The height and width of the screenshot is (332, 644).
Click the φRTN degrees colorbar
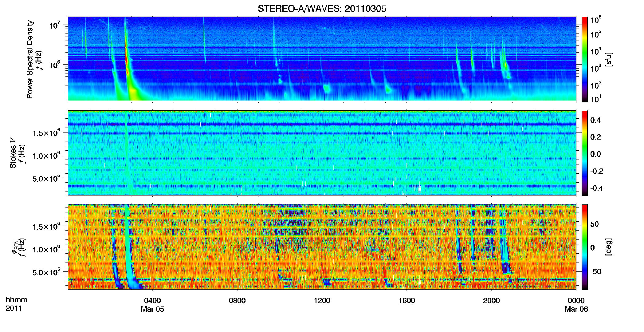tap(585, 247)
